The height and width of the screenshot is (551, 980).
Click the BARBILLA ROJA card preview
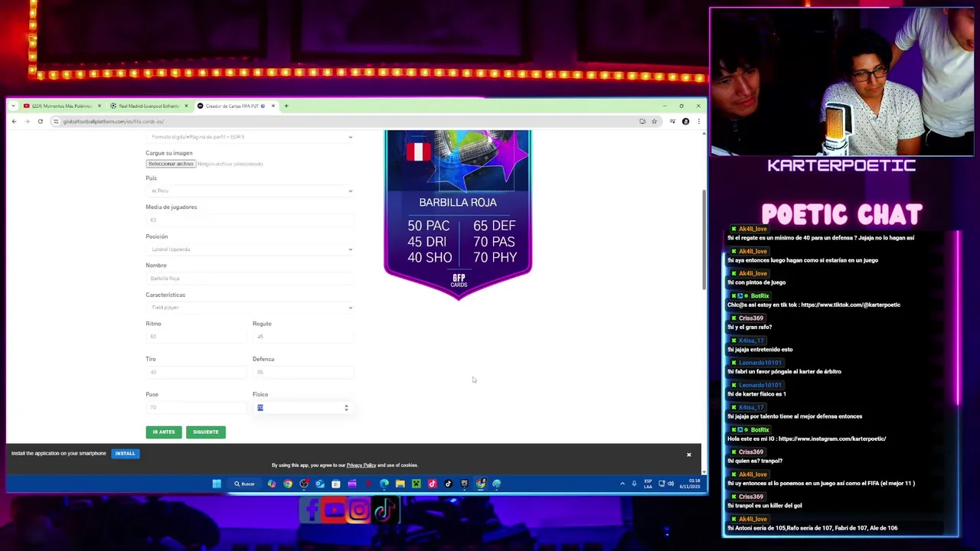tap(458, 215)
